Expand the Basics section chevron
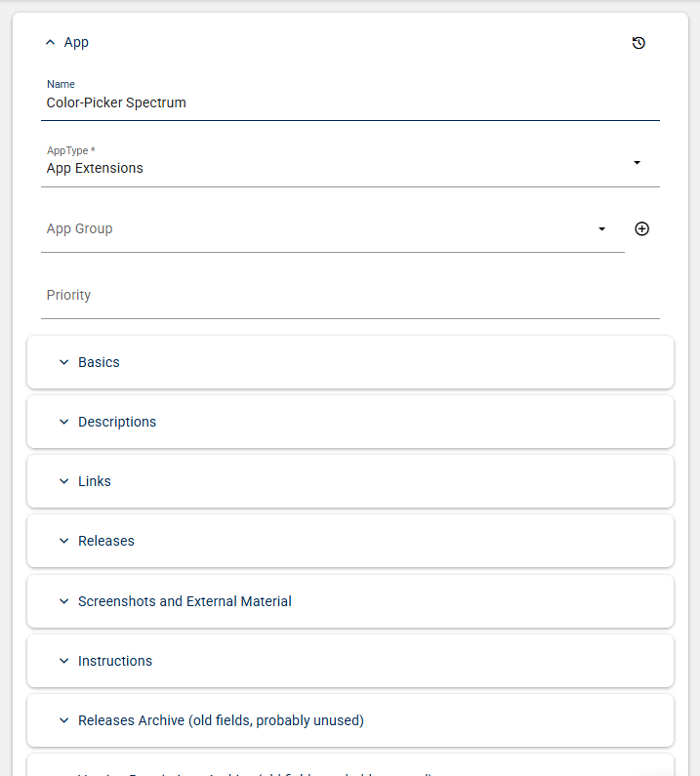 coord(64,362)
